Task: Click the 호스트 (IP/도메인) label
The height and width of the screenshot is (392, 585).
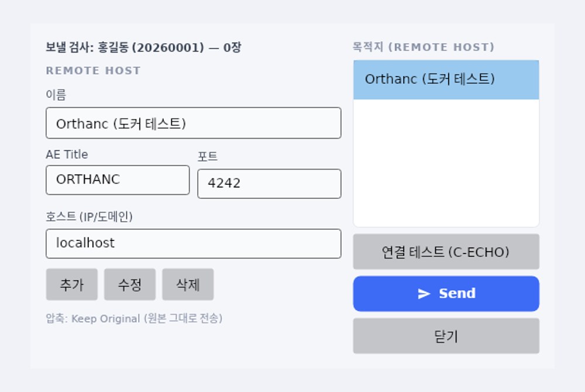Action: tap(89, 216)
